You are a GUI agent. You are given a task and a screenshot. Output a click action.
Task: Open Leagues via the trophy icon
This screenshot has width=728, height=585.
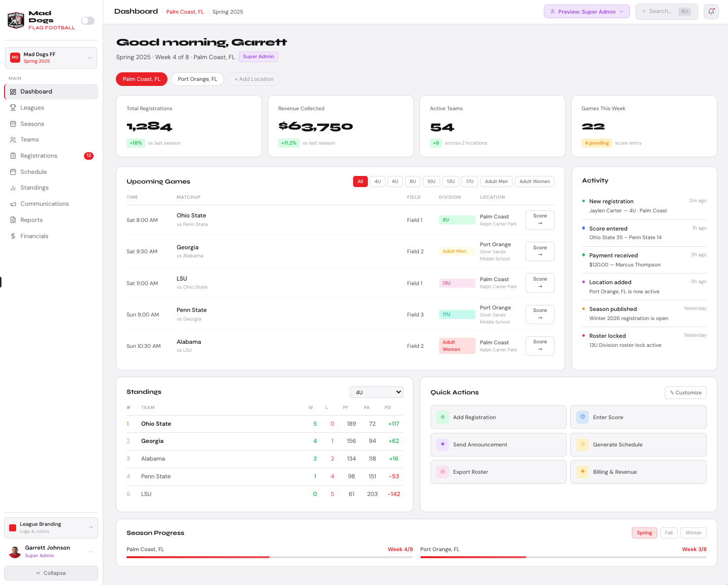click(x=13, y=108)
